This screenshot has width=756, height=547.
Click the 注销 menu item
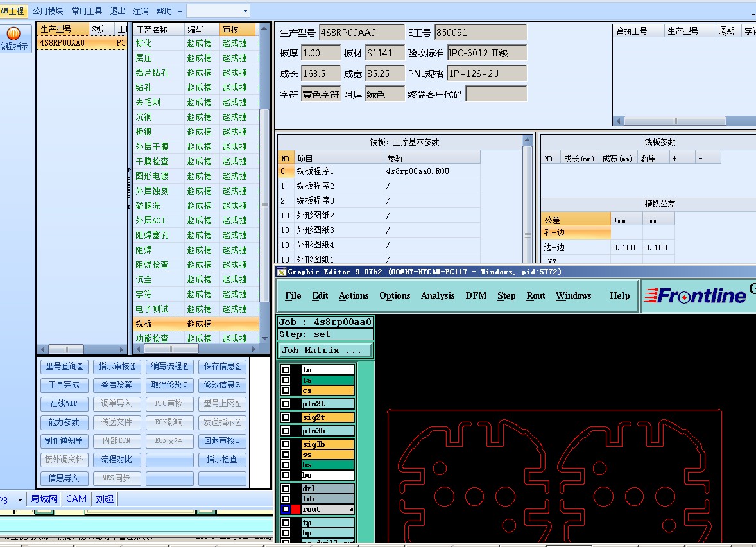coord(141,11)
